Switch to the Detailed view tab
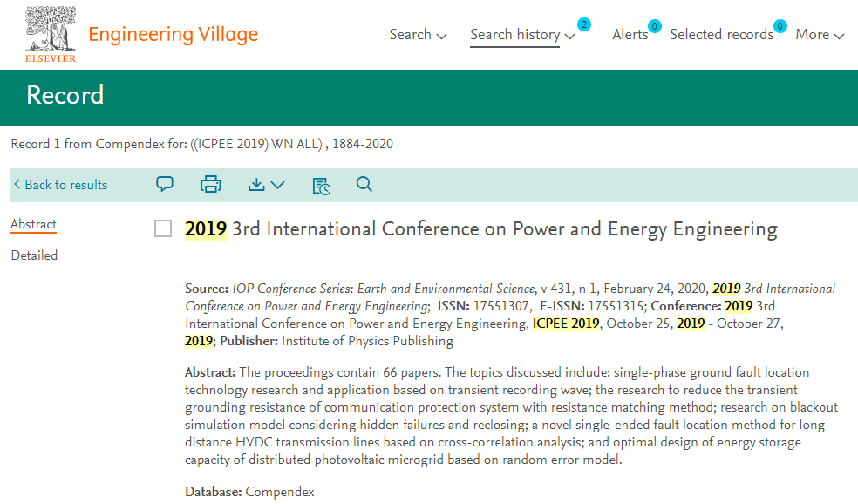Image resolution: width=858 pixels, height=504 pixels. click(34, 255)
